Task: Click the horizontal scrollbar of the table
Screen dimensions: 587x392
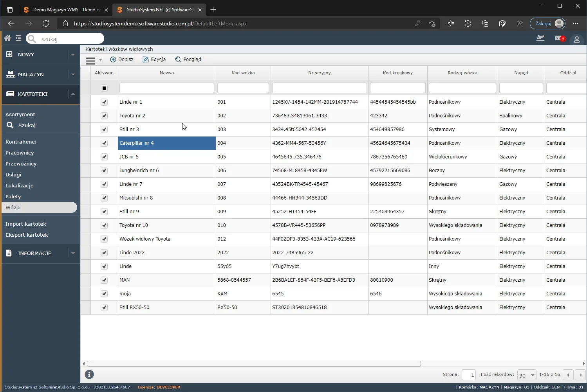Action: coord(254,363)
